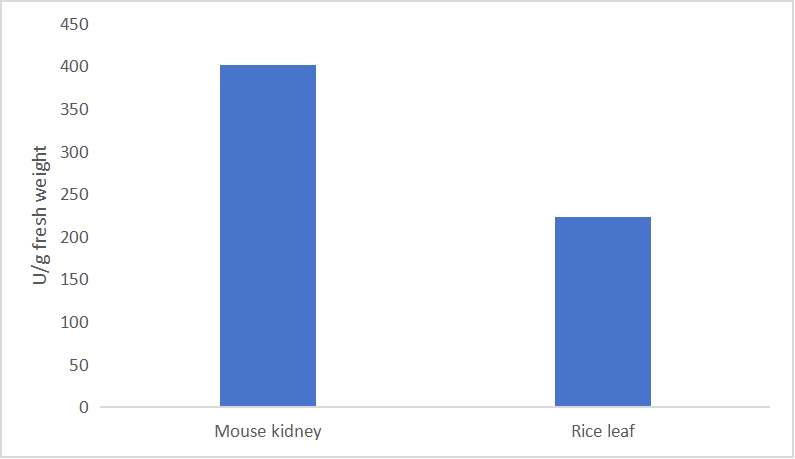Image resolution: width=795 pixels, height=459 pixels.
Task: Click the "Rice leaf" category label
Action: point(603,432)
